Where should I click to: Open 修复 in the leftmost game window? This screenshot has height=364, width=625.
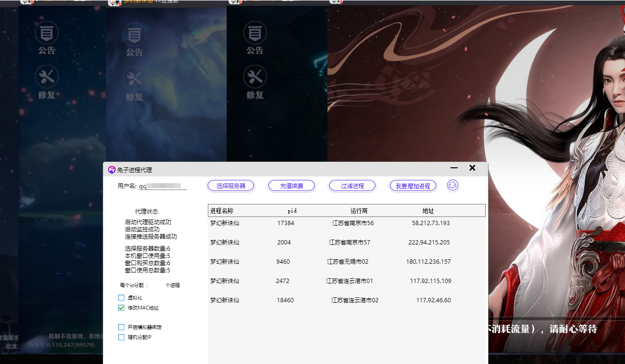point(47,82)
